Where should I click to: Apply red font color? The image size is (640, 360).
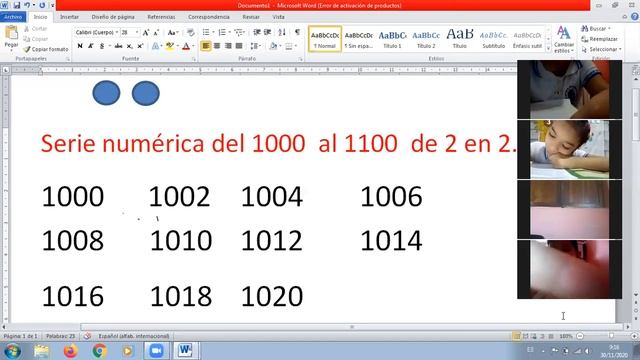[186, 46]
